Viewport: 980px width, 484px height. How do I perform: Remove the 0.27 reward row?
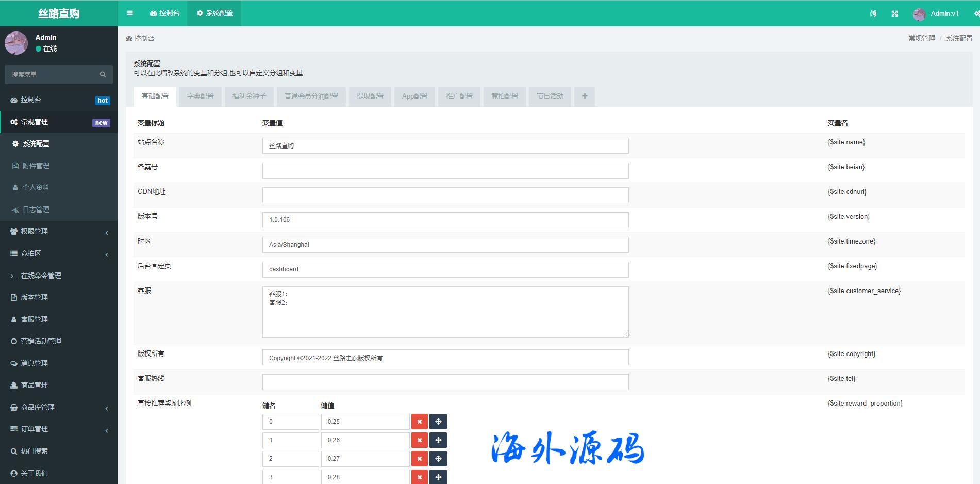pyautogui.click(x=419, y=459)
